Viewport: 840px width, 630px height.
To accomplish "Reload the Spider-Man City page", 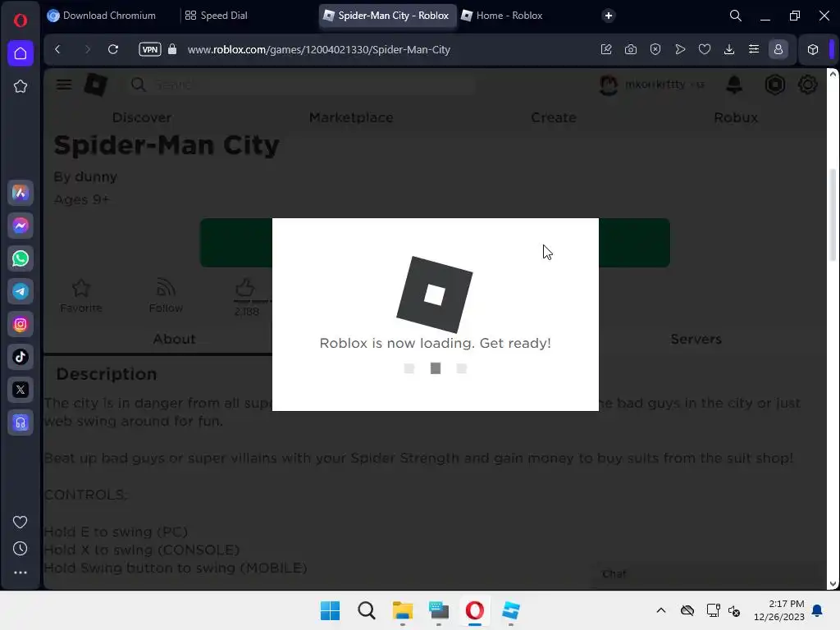I will click(x=113, y=49).
